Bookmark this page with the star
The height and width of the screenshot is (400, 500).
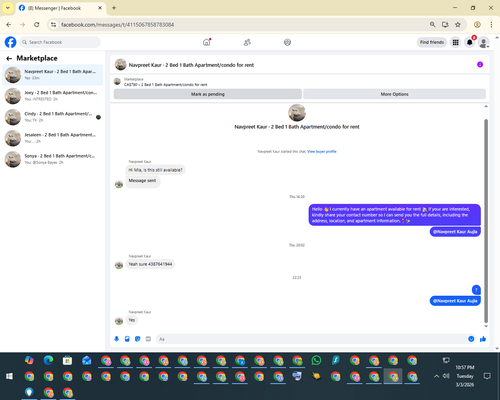(x=458, y=24)
